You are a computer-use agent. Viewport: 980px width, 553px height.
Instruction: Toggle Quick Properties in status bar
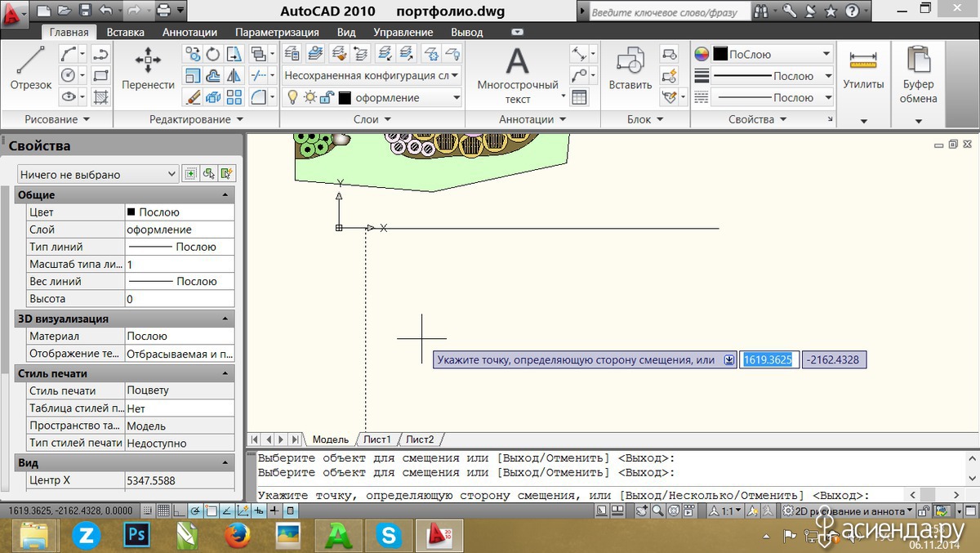292,511
